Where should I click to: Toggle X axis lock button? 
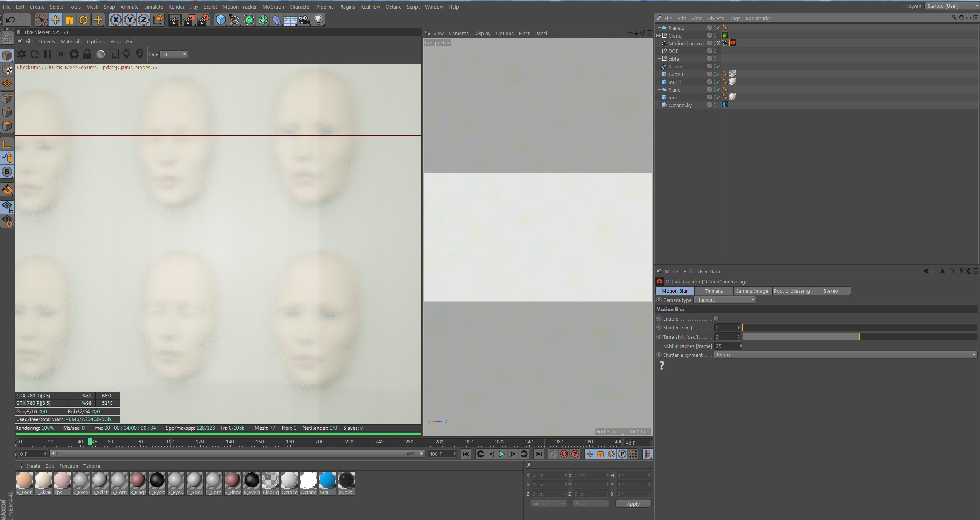point(116,20)
